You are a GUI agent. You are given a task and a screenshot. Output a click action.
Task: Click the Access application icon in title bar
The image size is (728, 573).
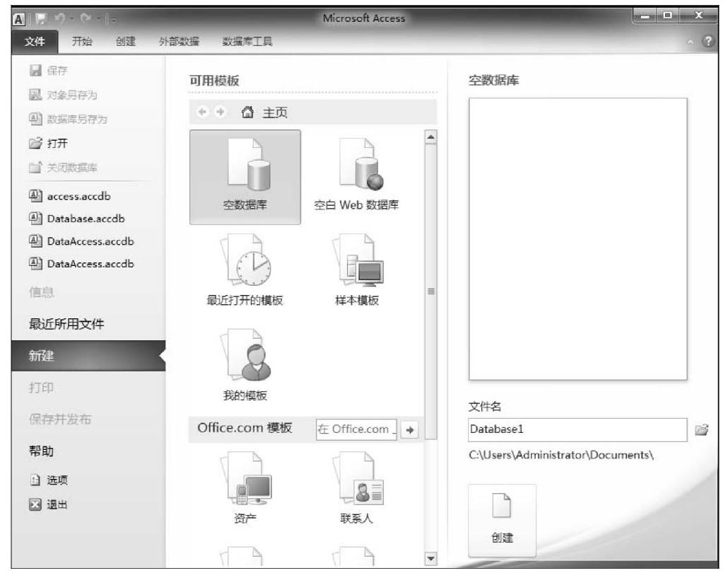tap(18, 19)
